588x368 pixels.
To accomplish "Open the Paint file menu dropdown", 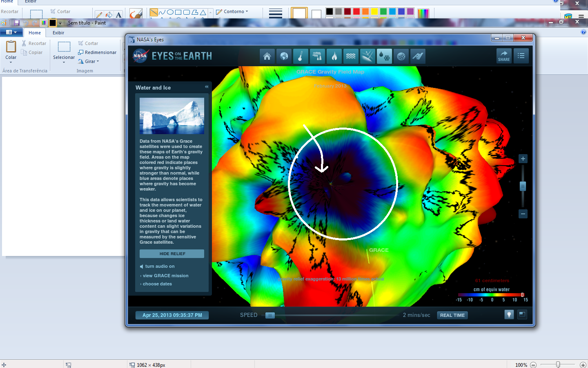I will pos(11,32).
